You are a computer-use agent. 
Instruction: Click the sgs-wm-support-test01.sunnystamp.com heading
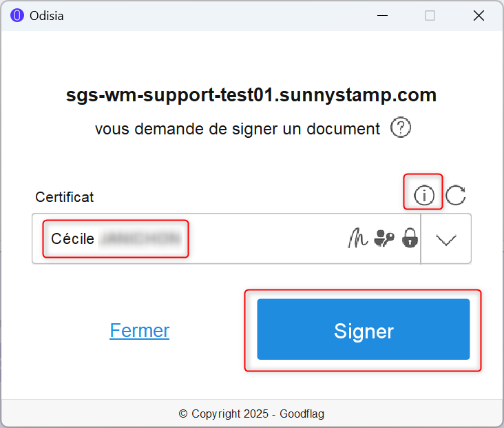pyautogui.click(x=251, y=95)
